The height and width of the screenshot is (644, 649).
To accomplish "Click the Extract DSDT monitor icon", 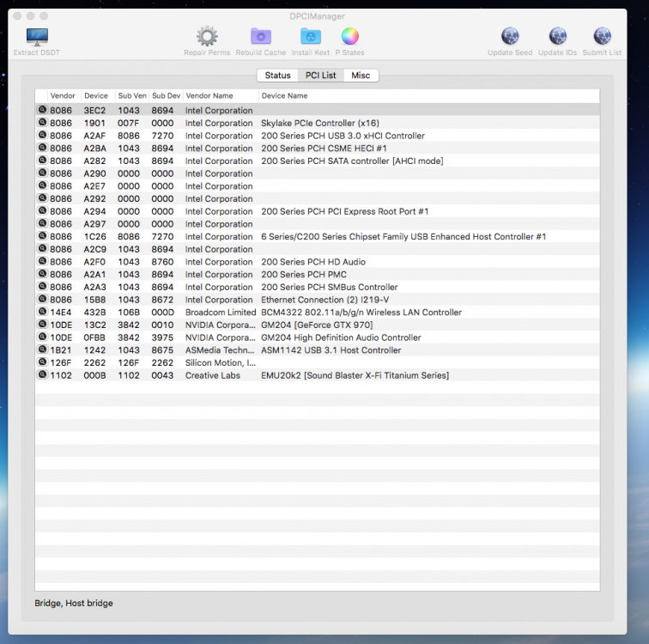I will (37, 37).
